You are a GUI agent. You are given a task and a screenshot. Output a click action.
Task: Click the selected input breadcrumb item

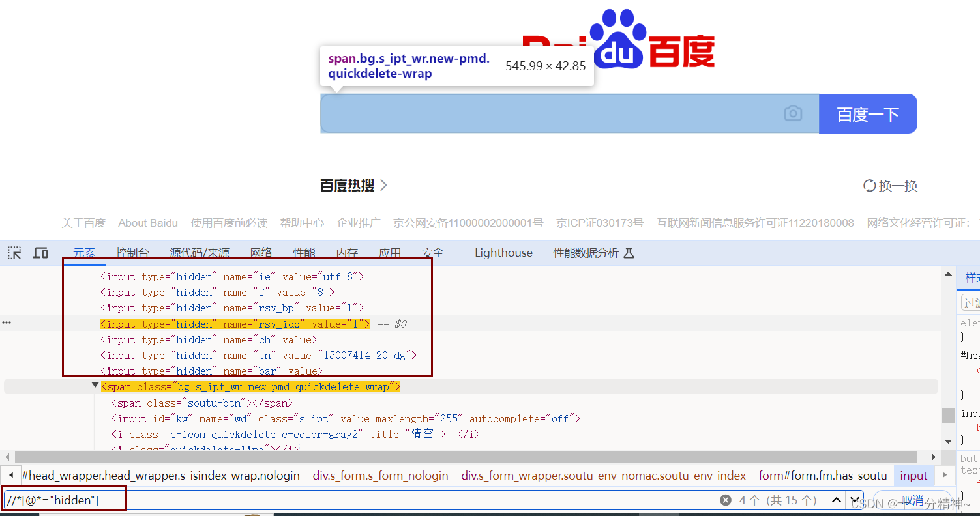click(913, 476)
